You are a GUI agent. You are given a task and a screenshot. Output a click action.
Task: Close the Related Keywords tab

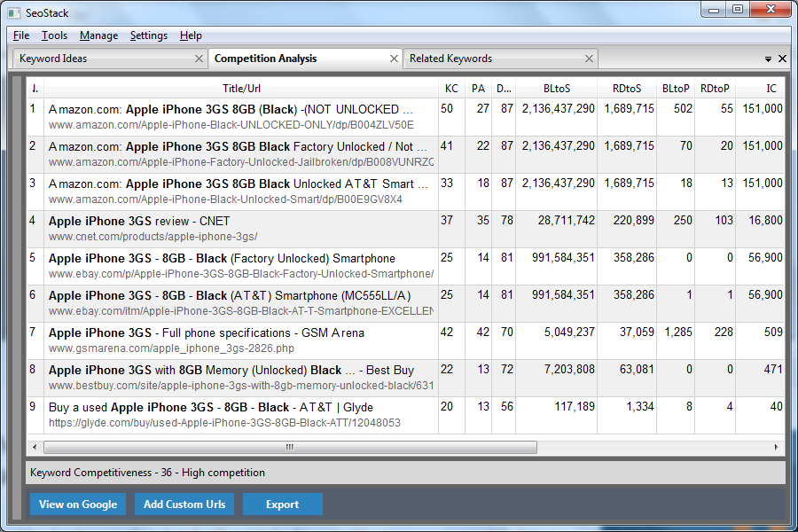click(x=590, y=59)
